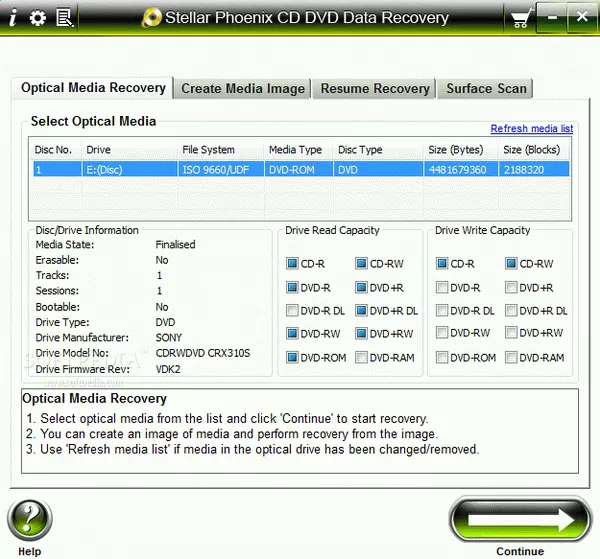The height and width of the screenshot is (559, 600).
Task: Click the File System column header
Action: [221, 150]
